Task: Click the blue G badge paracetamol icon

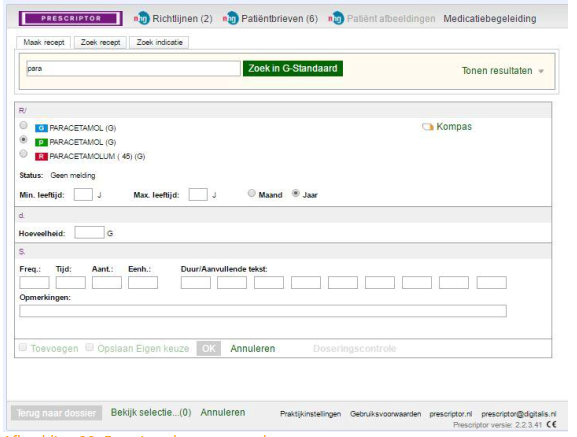Action: coord(41,128)
